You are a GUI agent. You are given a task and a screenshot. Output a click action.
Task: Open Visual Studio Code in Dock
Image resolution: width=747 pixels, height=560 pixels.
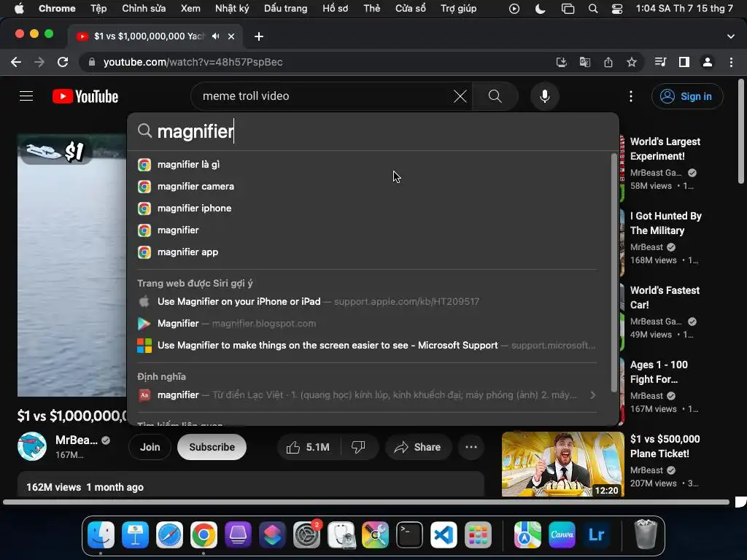(x=444, y=534)
